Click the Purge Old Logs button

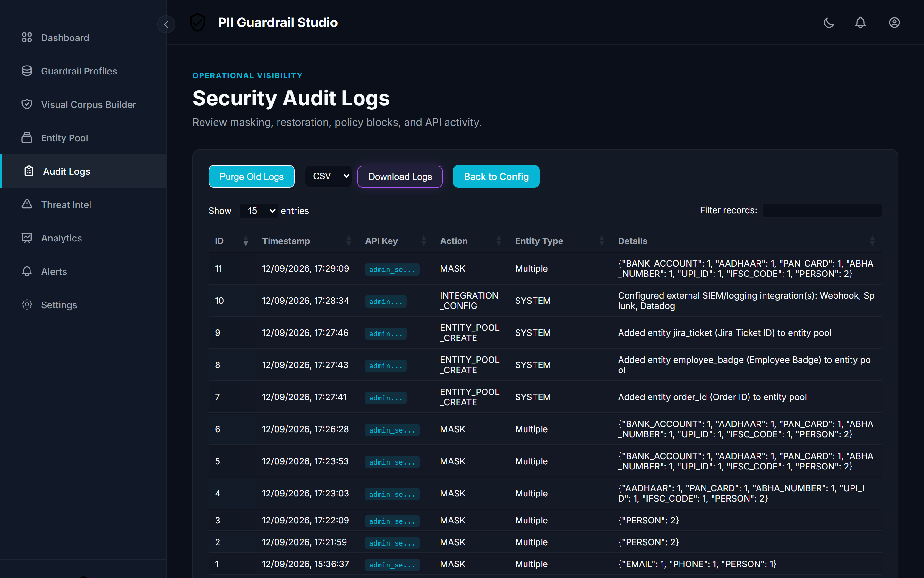tap(251, 176)
